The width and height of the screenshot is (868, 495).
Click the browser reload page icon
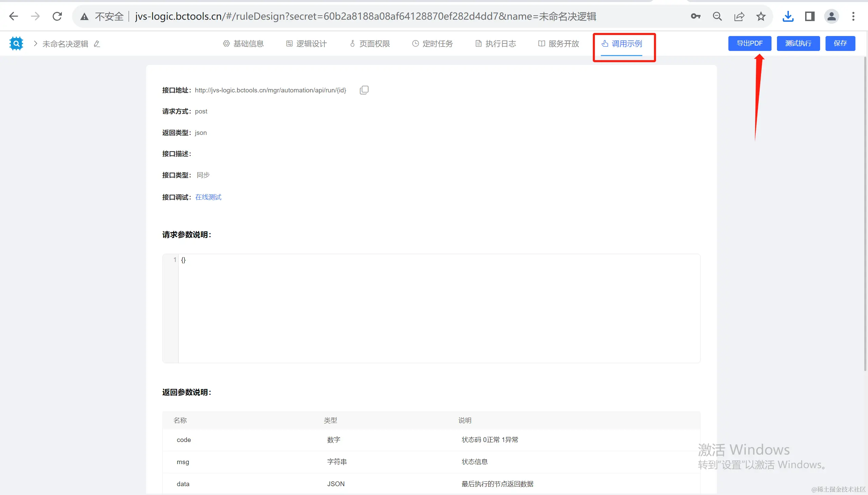click(x=57, y=16)
